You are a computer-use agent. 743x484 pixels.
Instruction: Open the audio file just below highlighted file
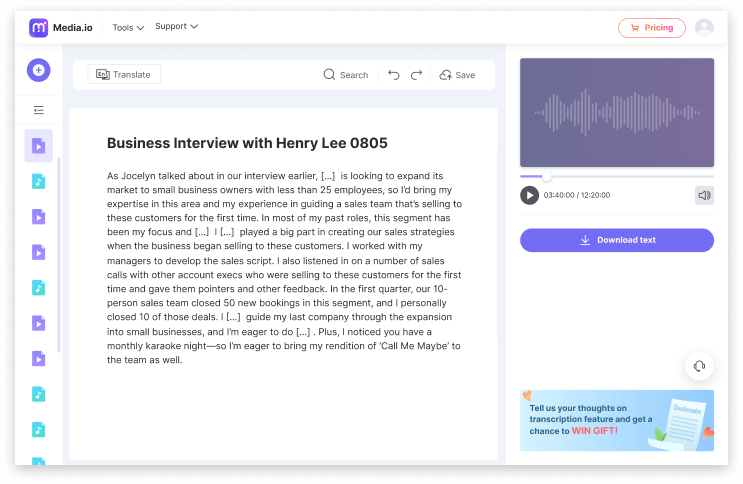coord(38,181)
